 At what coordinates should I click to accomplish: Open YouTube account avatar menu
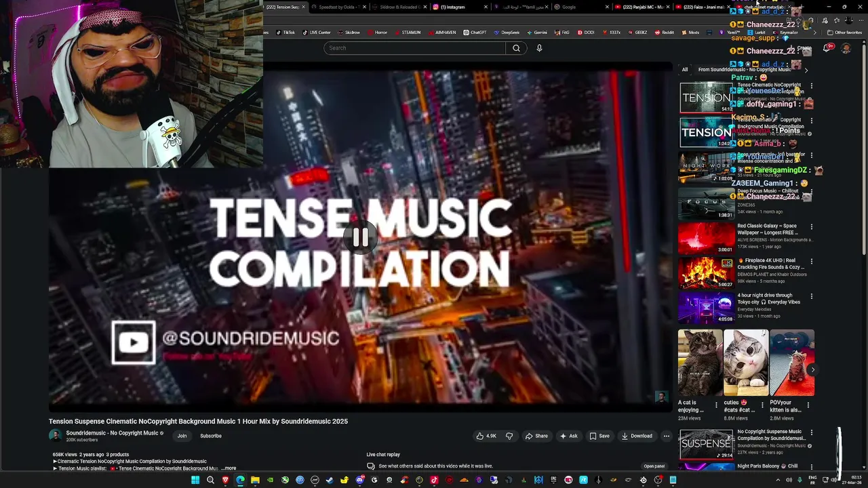(x=846, y=48)
